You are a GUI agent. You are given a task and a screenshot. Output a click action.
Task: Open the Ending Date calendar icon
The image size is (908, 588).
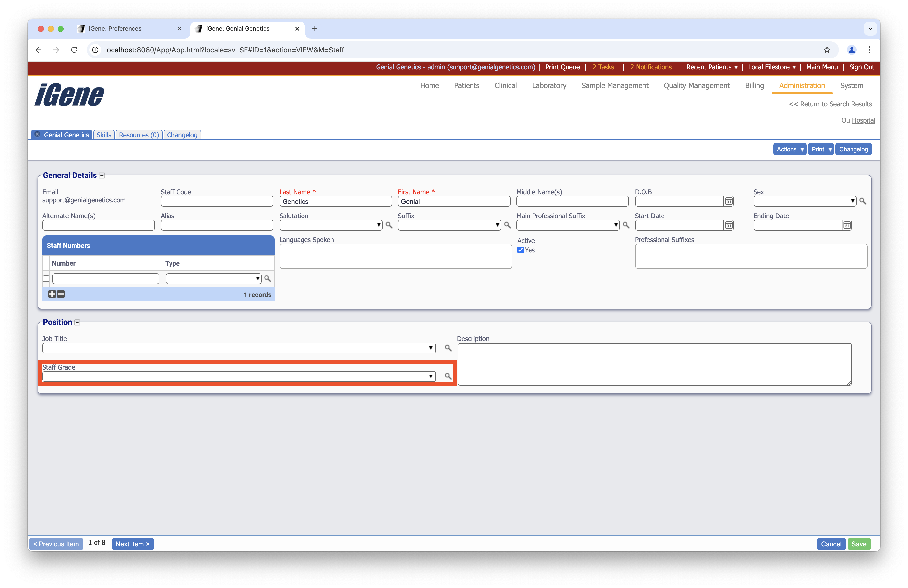click(847, 226)
